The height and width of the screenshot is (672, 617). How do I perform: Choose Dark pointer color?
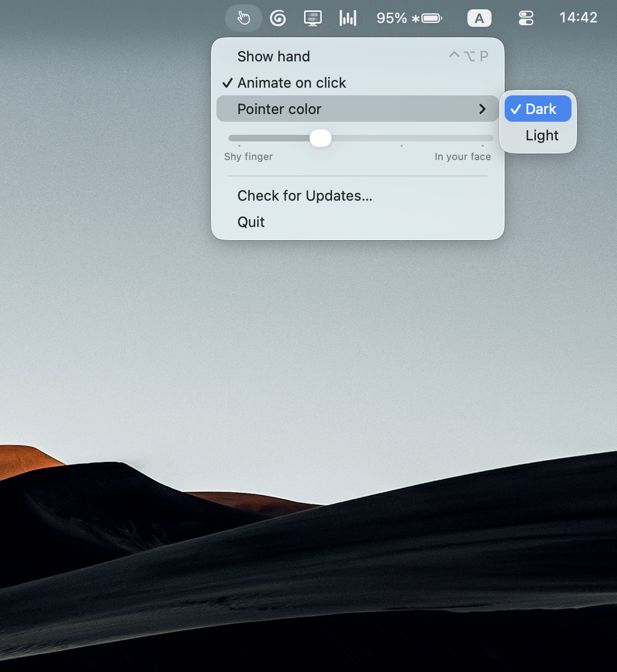[x=538, y=109]
